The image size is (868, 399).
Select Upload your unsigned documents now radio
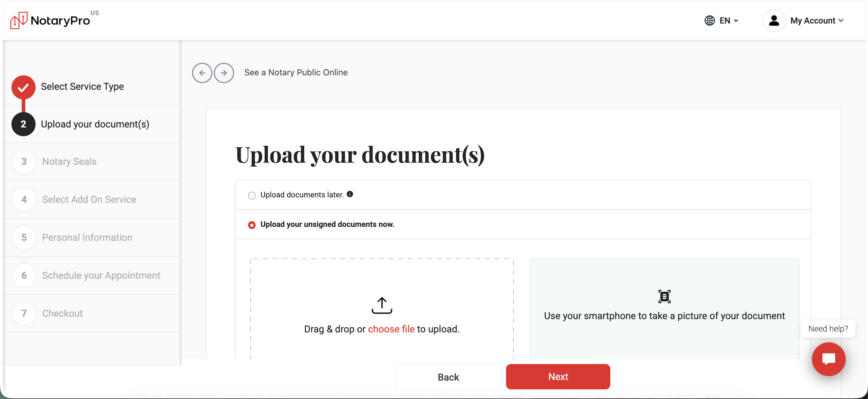coord(252,225)
